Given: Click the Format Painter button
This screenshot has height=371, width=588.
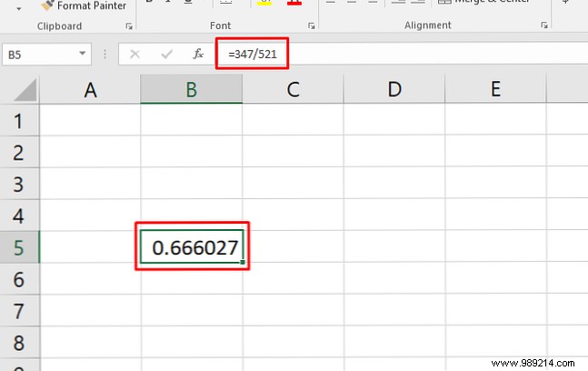Looking at the screenshot, I should [84, 5].
